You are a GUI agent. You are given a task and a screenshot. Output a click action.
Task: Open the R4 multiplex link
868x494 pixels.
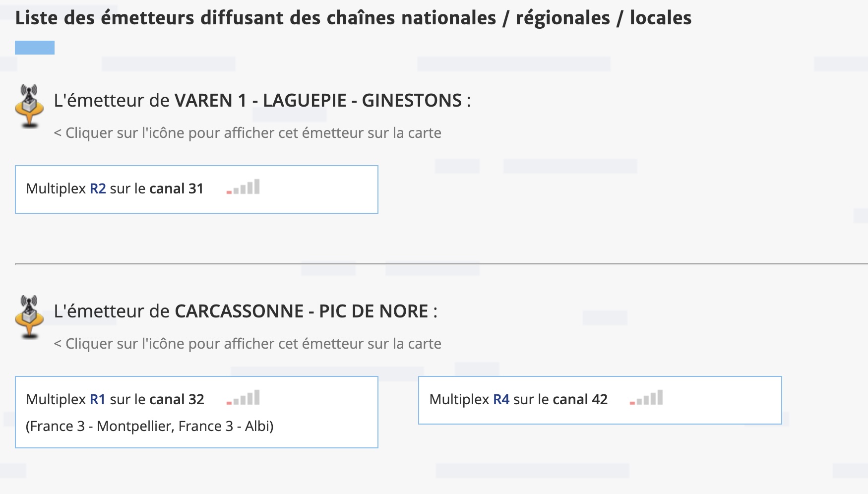click(x=501, y=399)
